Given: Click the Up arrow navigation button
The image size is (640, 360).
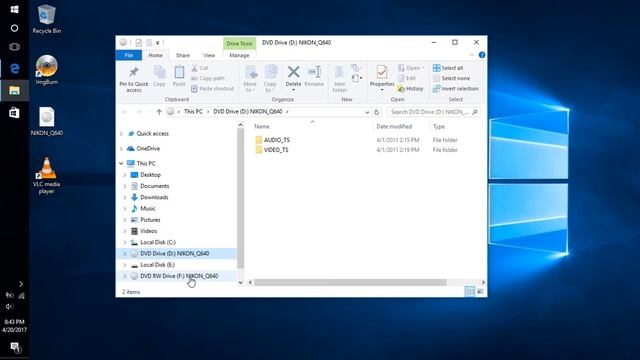Looking at the screenshot, I should 159,112.
